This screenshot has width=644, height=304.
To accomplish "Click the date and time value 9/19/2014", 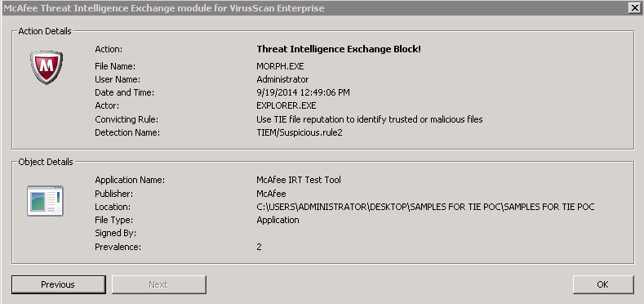I will (303, 92).
